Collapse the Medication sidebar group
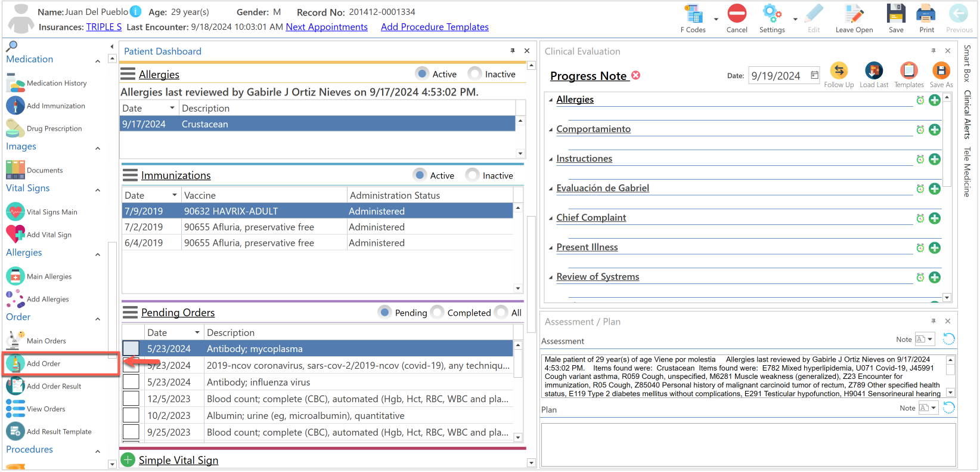 pos(98,61)
